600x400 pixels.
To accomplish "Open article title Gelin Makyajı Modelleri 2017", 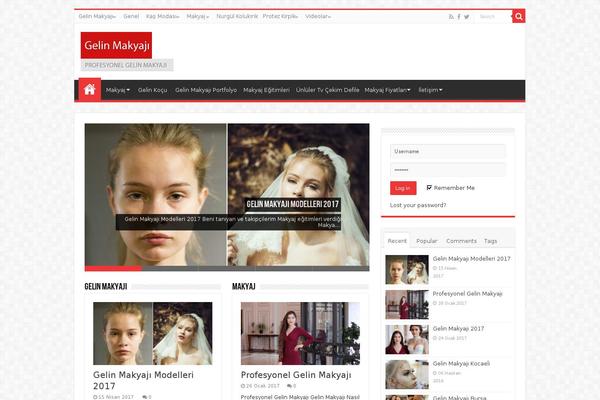I will tap(143, 380).
